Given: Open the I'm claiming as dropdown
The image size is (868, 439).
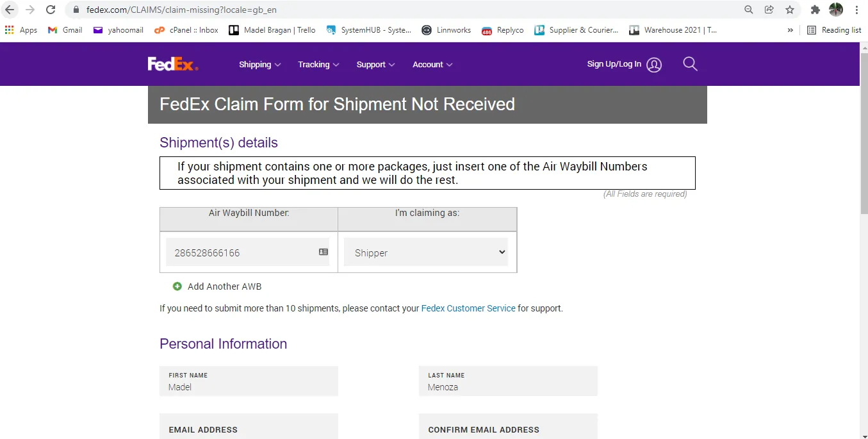Looking at the screenshot, I should pyautogui.click(x=426, y=252).
